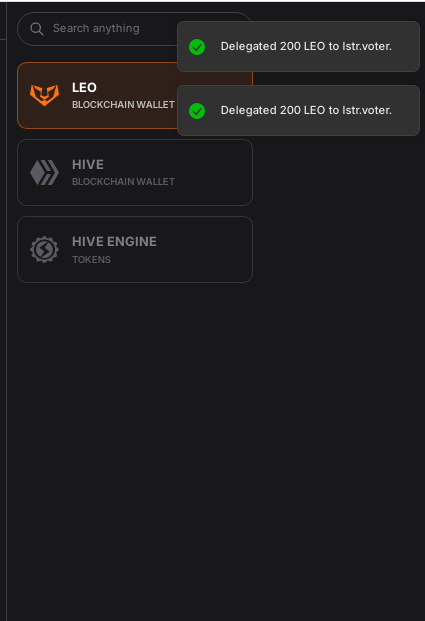Click the lower toast's Delegated message text

click(306, 110)
